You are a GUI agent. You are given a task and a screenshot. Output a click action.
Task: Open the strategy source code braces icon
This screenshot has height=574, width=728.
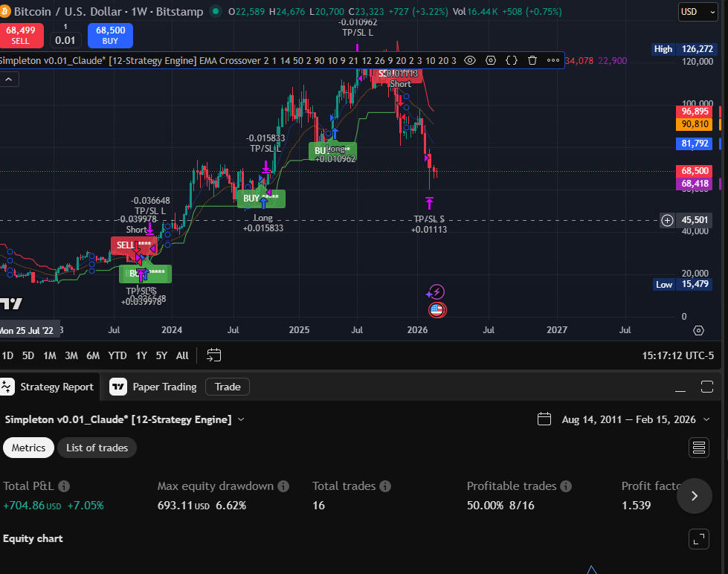point(512,60)
